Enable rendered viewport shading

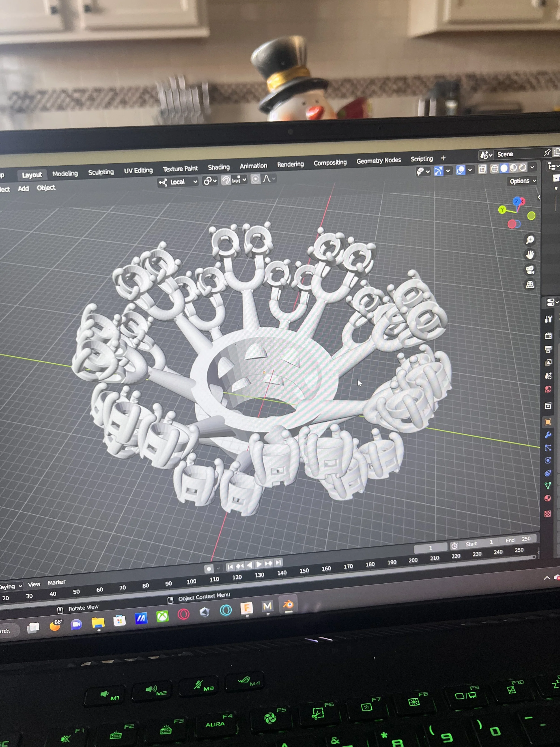(x=523, y=167)
